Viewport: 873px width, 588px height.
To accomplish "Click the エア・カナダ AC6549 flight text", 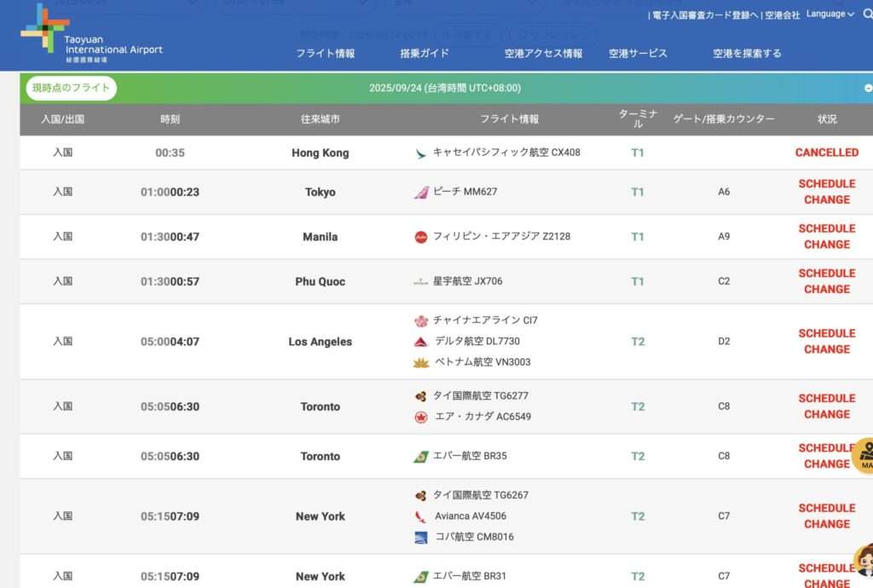I will [x=483, y=417].
